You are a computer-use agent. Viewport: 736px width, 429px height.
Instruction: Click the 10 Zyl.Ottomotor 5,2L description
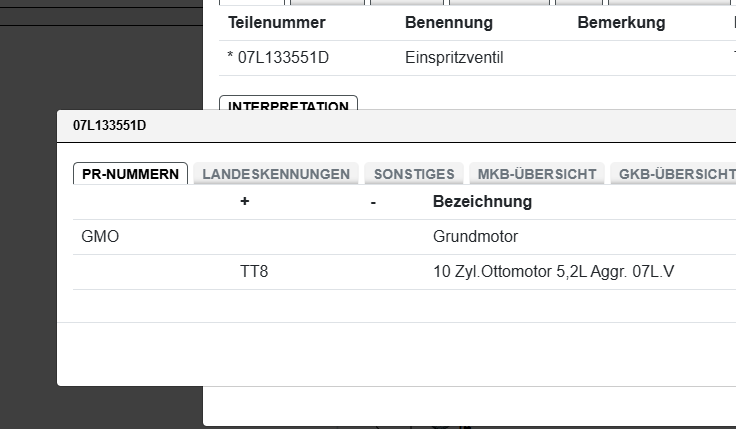pyautogui.click(x=553, y=271)
